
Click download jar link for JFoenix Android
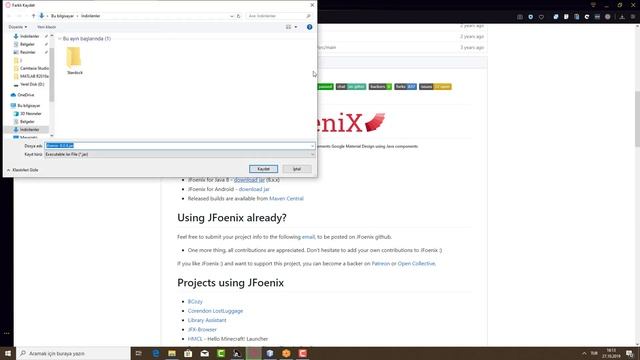(x=254, y=189)
